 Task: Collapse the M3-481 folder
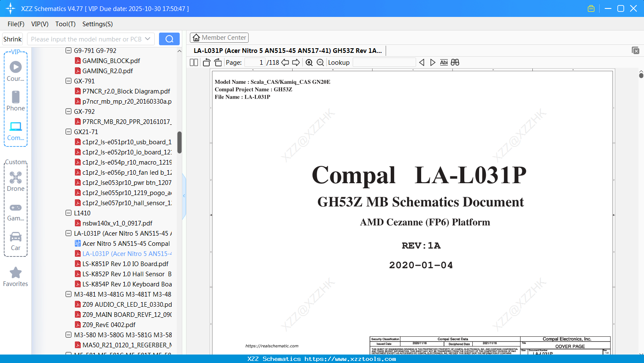(x=69, y=294)
